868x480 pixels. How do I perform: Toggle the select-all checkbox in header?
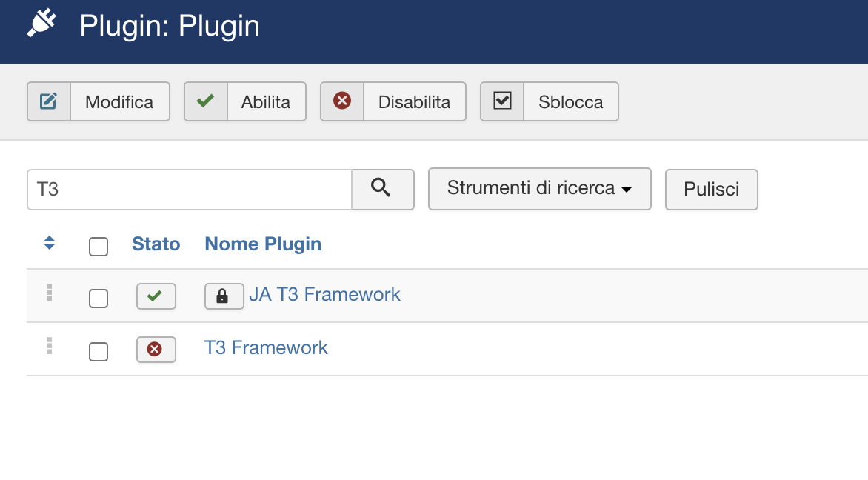point(99,246)
